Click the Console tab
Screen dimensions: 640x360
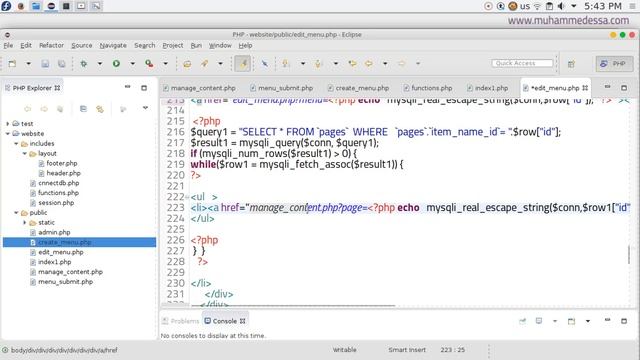pyautogui.click(x=225, y=321)
